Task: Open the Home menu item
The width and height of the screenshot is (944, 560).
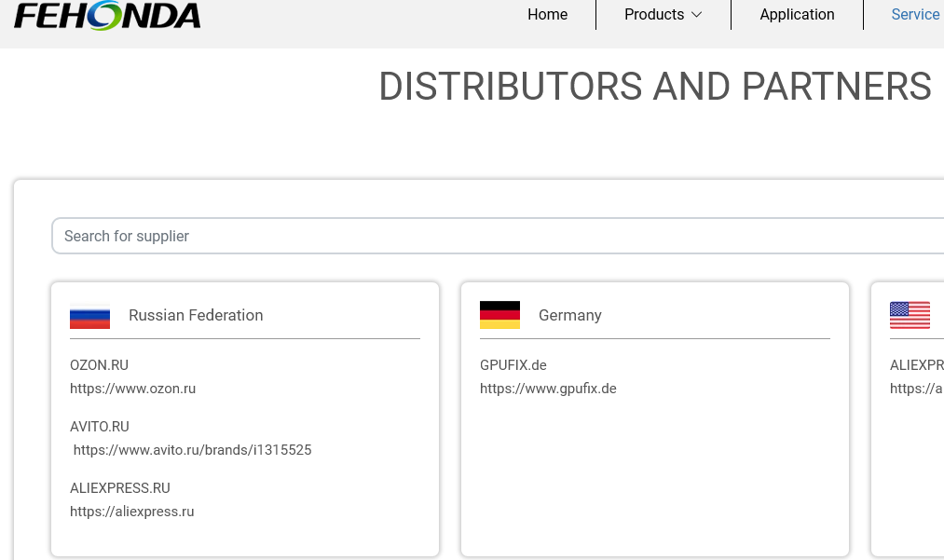Action: click(x=547, y=15)
